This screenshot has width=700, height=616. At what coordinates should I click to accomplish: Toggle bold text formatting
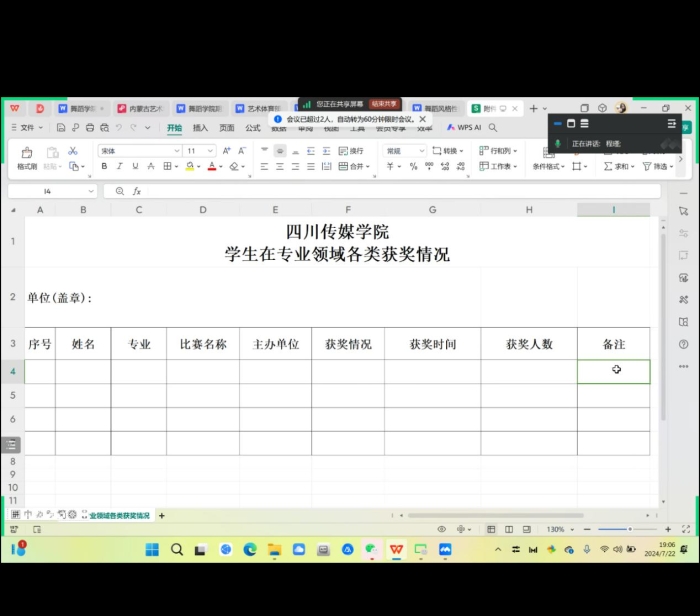coord(104,167)
